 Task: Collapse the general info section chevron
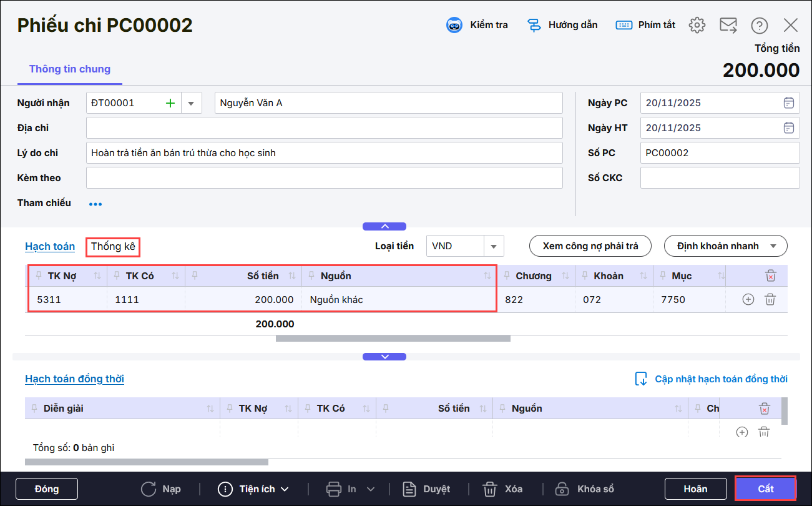point(384,226)
